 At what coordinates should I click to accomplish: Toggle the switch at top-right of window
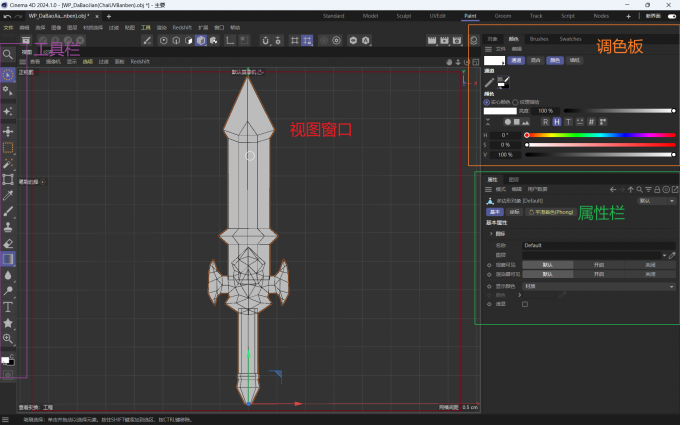pos(672,16)
